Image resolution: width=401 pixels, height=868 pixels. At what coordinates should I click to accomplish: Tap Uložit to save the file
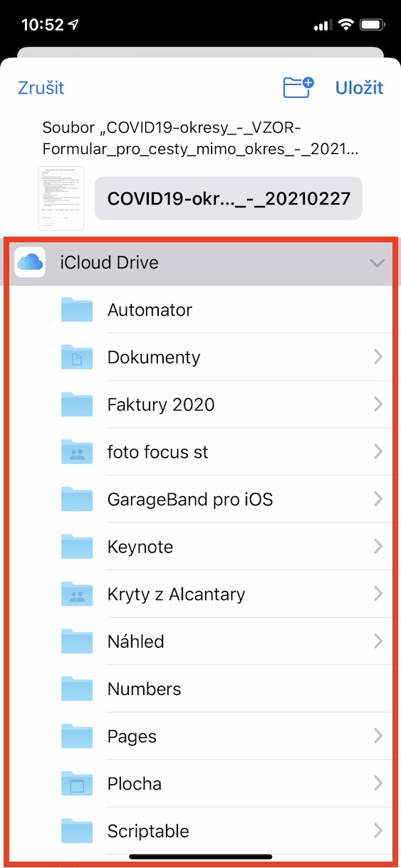click(359, 88)
